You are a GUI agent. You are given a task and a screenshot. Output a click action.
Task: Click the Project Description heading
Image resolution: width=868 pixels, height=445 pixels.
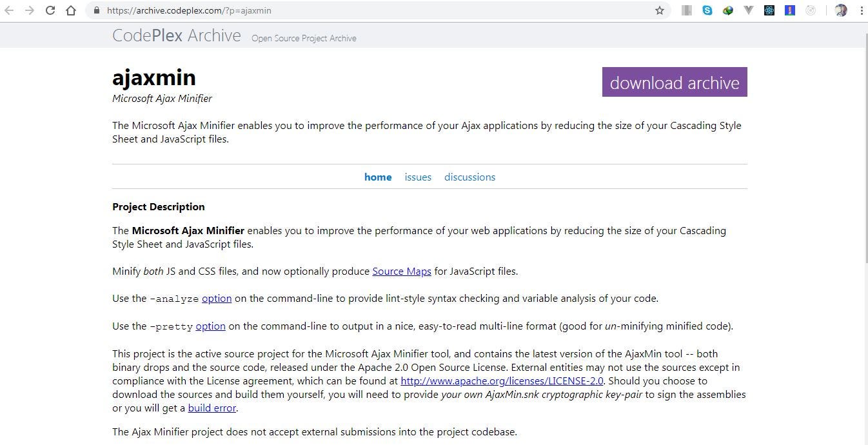pos(159,206)
